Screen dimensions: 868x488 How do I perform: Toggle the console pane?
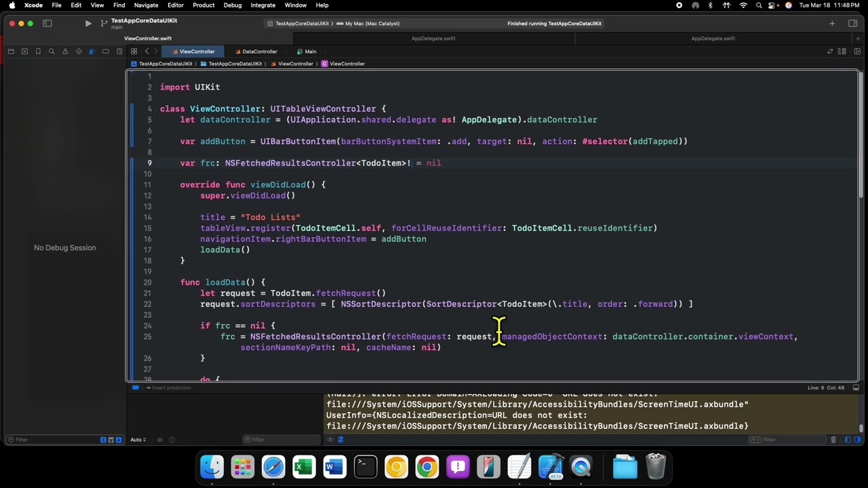pyautogui.click(x=857, y=440)
